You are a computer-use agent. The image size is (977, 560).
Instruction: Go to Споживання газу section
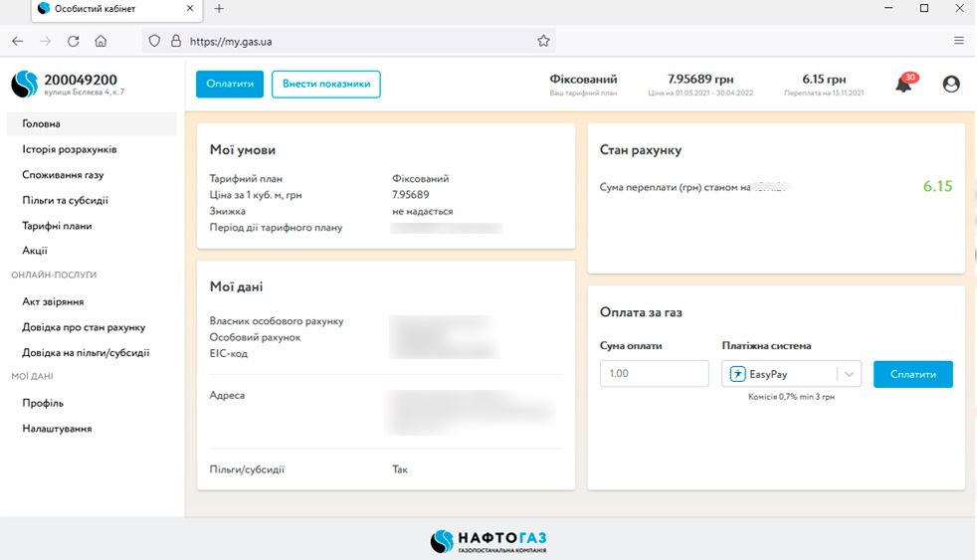pyautogui.click(x=63, y=175)
